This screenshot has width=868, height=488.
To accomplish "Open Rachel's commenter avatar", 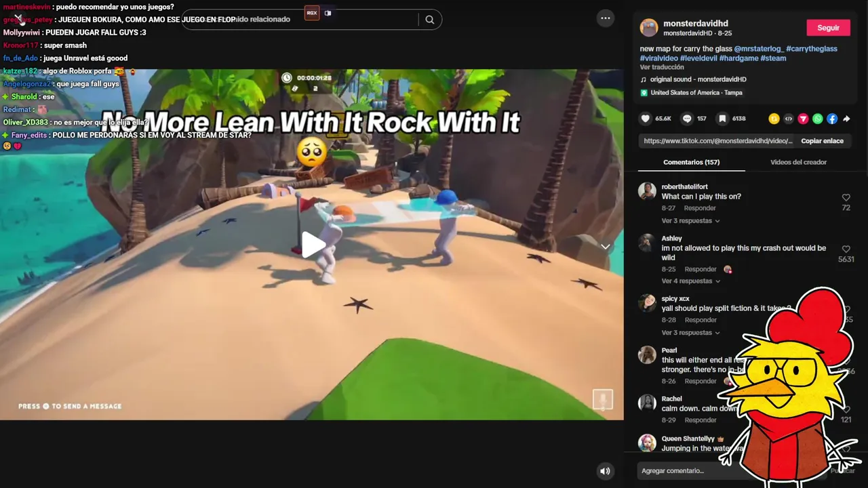I will click(x=647, y=403).
